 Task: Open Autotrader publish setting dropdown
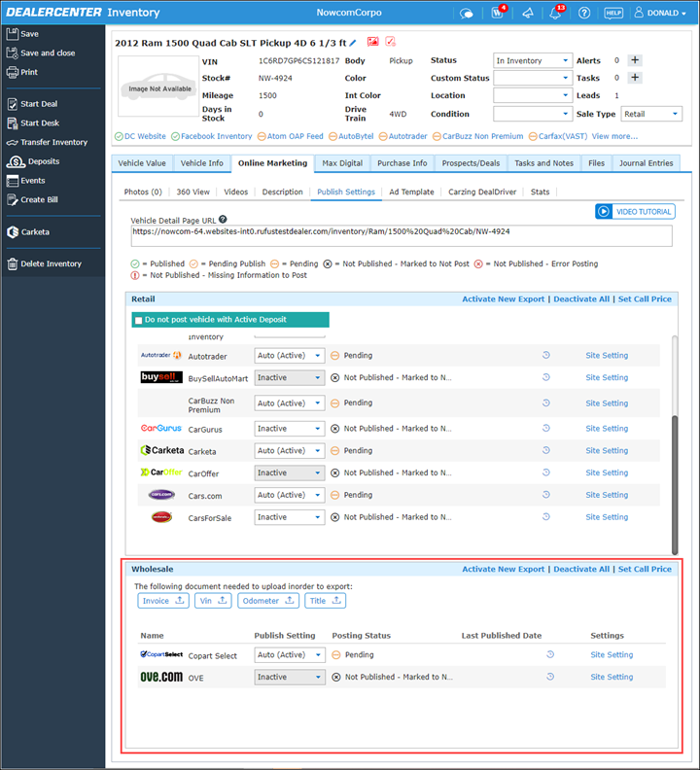coord(290,356)
